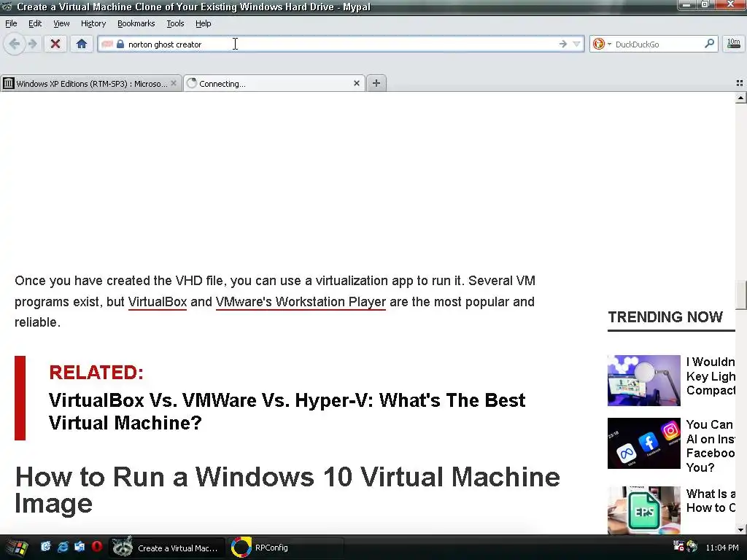Click system tray icon beside clock
Image resolution: width=747 pixels, height=560 pixels.
pyautogui.click(x=692, y=547)
